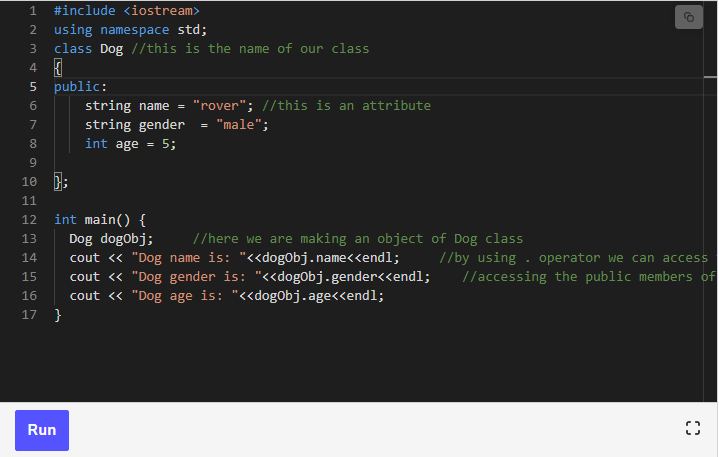This screenshot has height=457, width=719.
Task: Click the vertical scrollbar thumb in the editor
Action: click(x=710, y=77)
